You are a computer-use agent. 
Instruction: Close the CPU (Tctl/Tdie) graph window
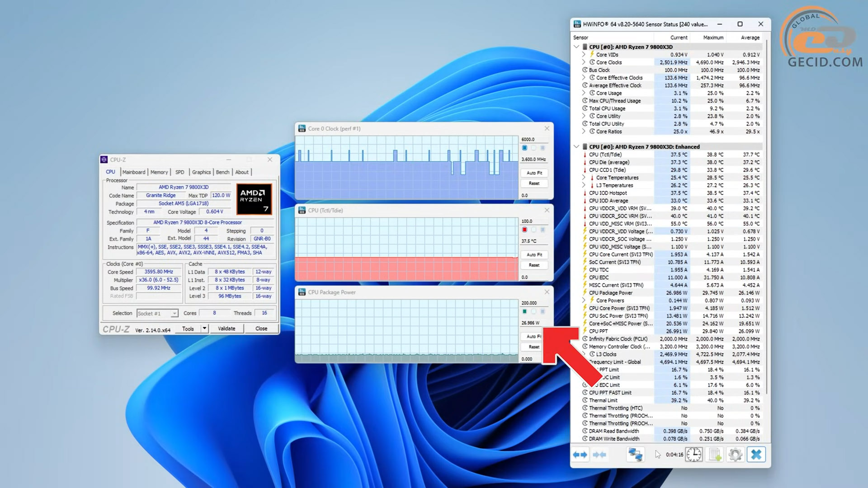(x=547, y=210)
